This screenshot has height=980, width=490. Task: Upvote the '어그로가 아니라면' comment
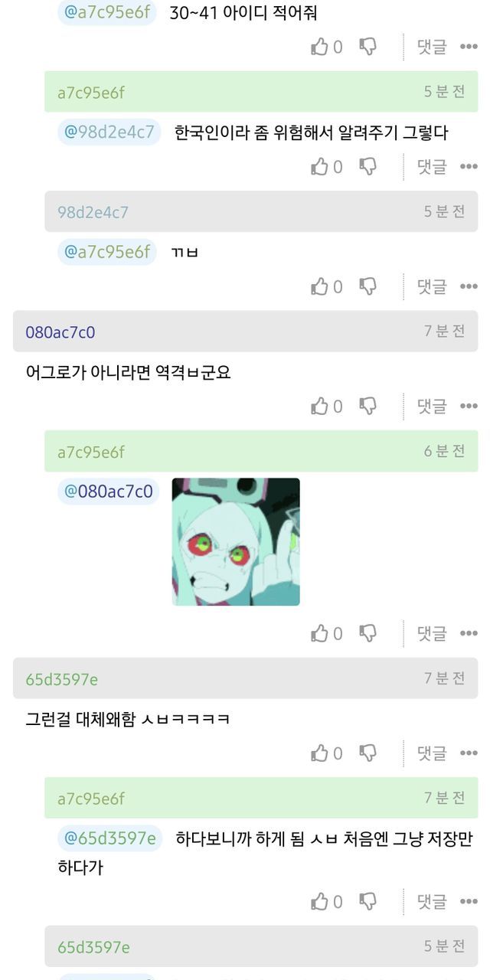319,406
